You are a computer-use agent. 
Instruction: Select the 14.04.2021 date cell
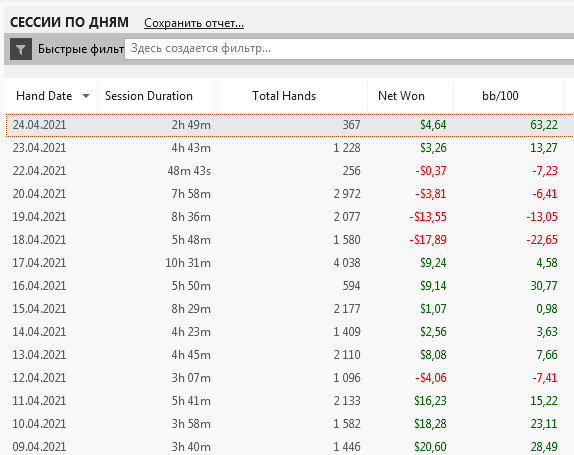pyautogui.click(x=39, y=332)
